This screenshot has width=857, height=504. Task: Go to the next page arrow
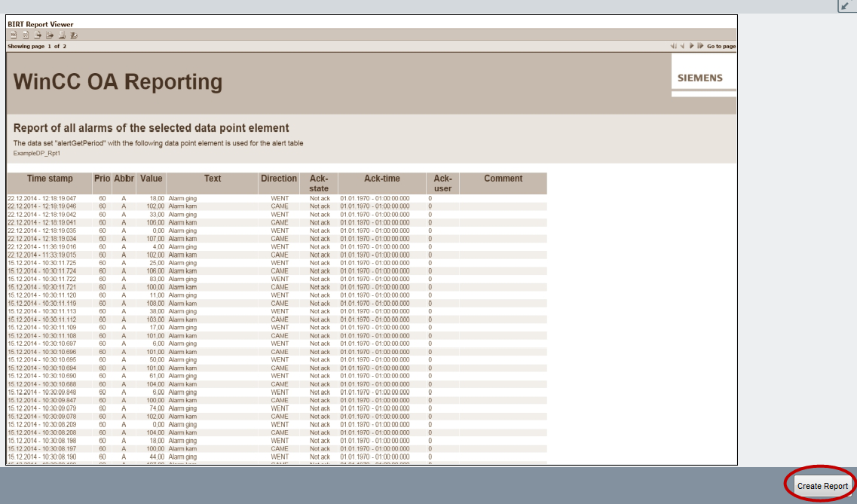click(691, 46)
